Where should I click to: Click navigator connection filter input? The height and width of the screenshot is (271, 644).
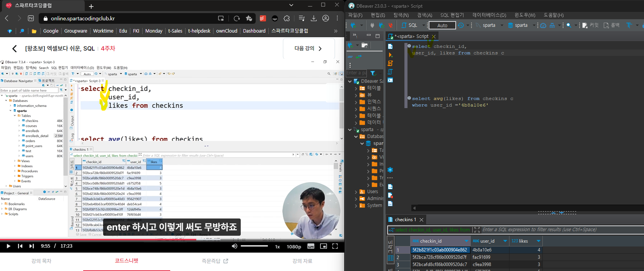click(x=356, y=73)
